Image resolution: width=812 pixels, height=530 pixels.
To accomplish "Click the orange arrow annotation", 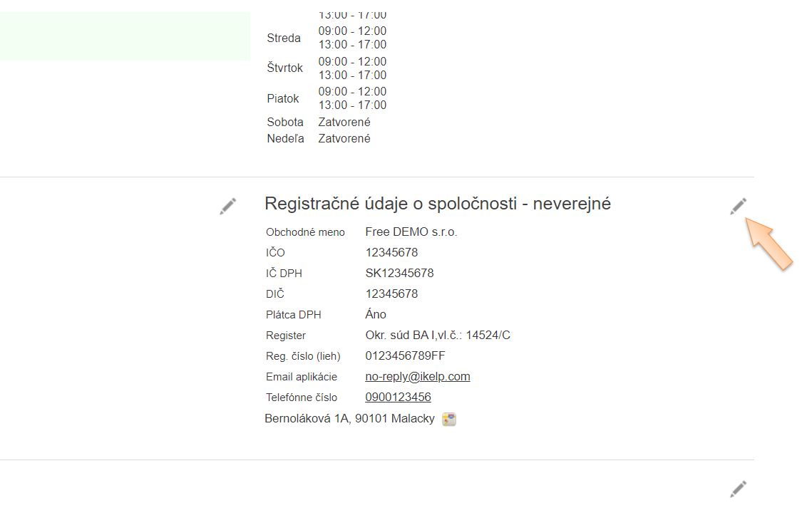I will [x=771, y=245].
